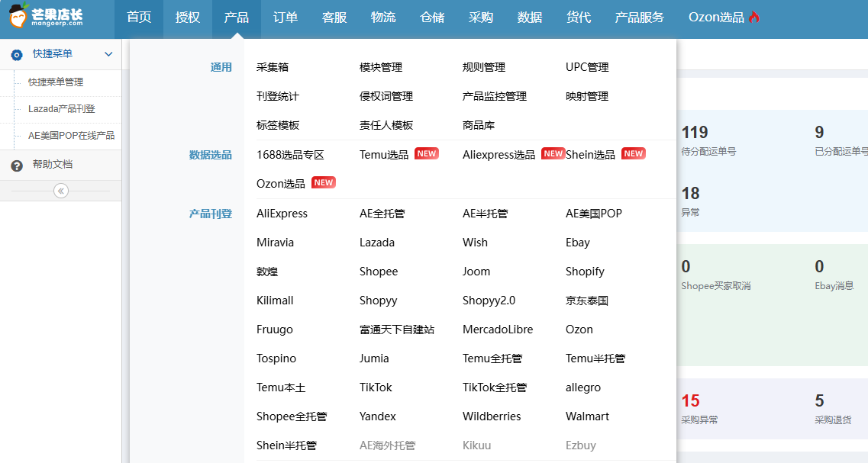The height and width of the screenshot is (463, 868).
Task: Open Wish listing link
Action: 475,243
